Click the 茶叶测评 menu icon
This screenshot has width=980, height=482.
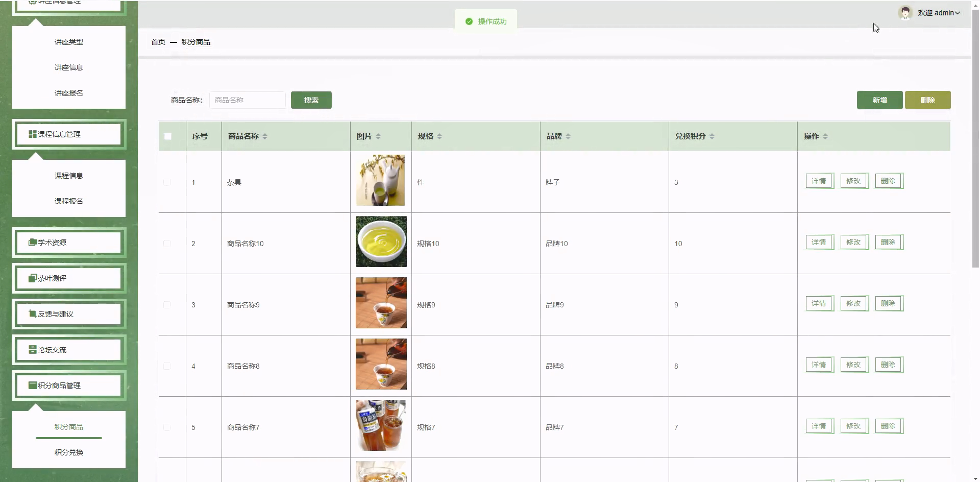(32, 278)
